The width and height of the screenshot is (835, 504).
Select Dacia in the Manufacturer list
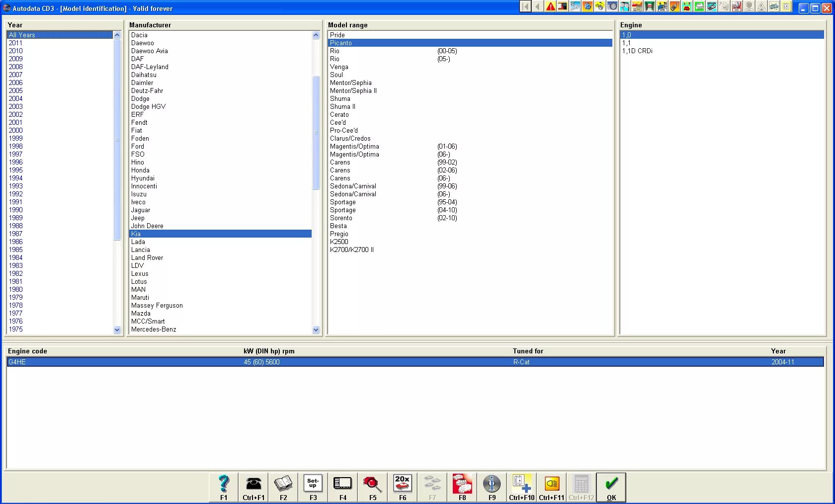220,35
